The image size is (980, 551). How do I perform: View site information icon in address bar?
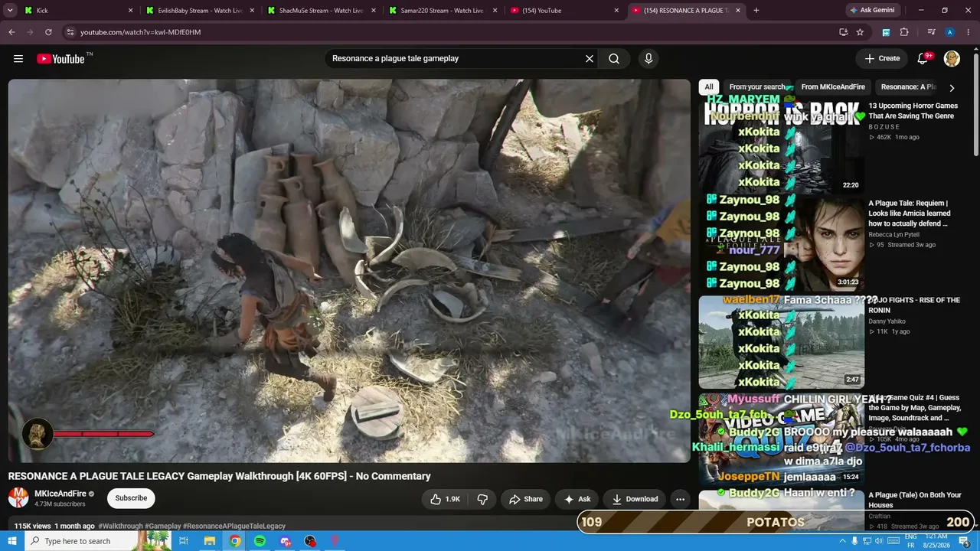[x=70, y=32]
